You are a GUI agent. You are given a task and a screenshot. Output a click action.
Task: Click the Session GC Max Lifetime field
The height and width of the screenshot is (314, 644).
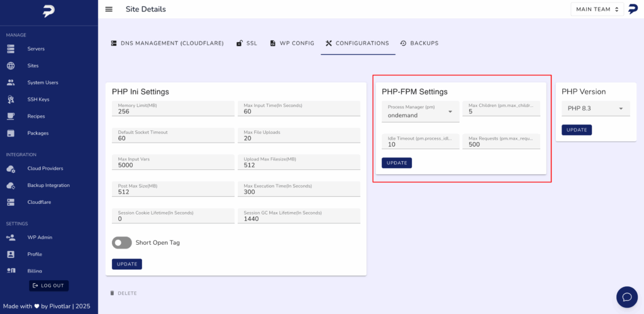pyautogui.click(x=299, y=216)
